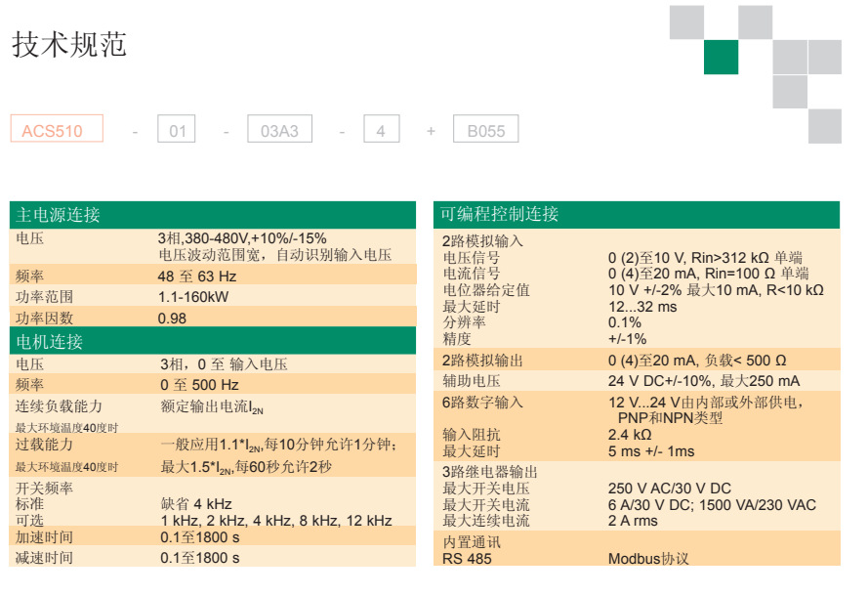868x596 pixels.
Task: Click the 2路模拟输出 label
Action: tap(482, 361)
